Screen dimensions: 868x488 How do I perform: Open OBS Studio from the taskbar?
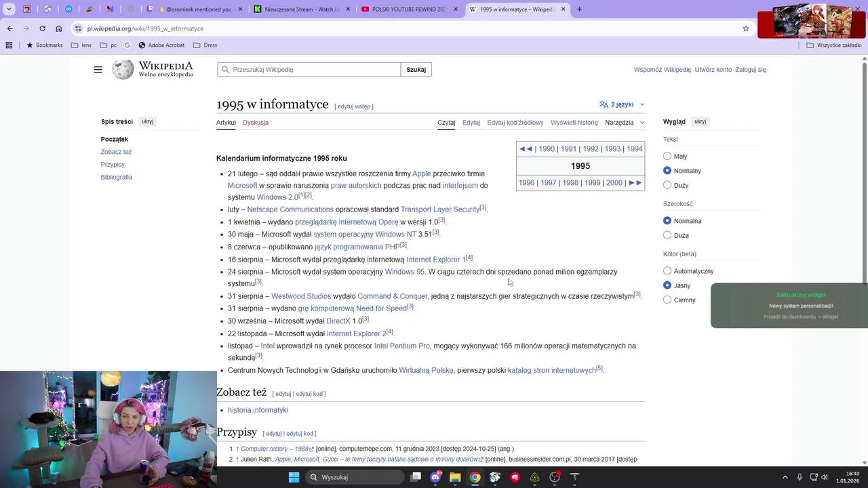pyautogui.click(x=555, y=477)
